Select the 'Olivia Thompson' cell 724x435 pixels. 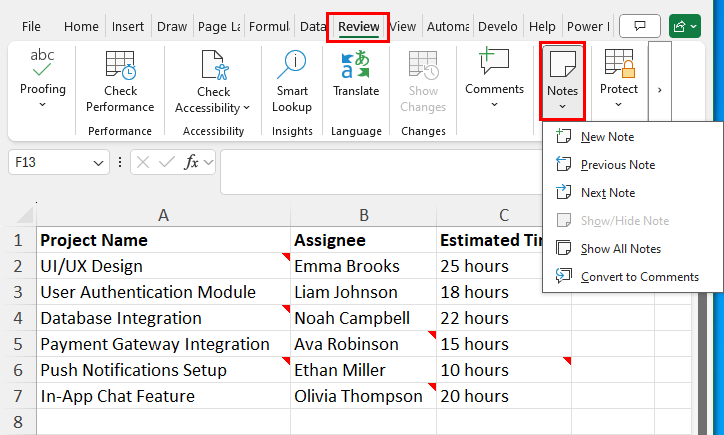[364, 396]
